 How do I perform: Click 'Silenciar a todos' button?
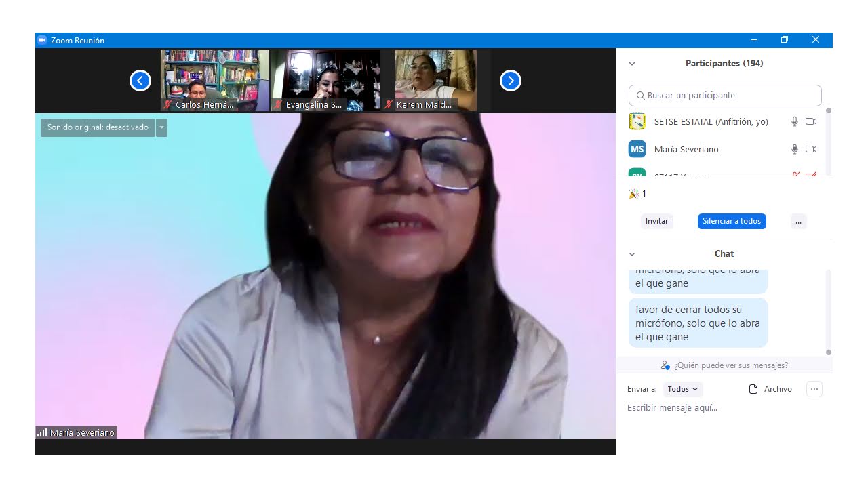pyautogui.click(x=732, y=221)
